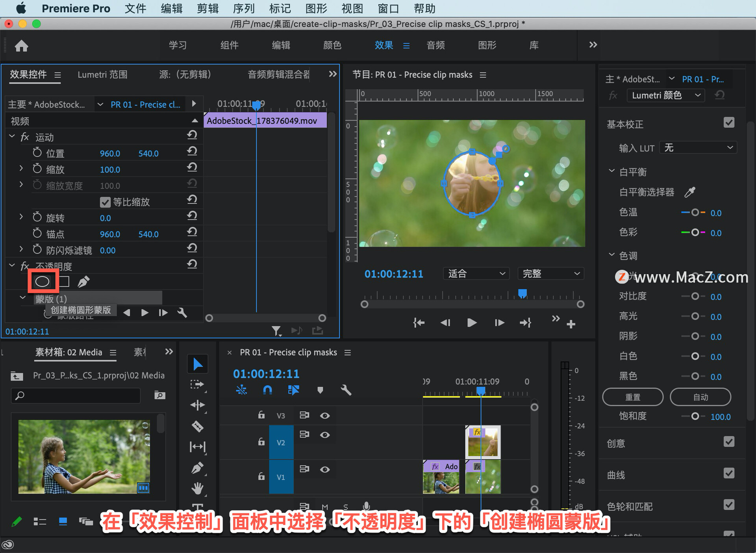Select the Track Select Forward tool

[197, 384]
